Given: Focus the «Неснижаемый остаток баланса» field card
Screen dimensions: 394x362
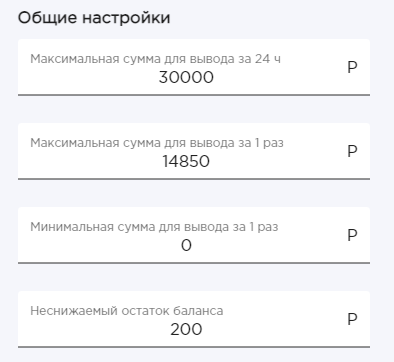Looking at the screenshot, I should coord(194,319).
